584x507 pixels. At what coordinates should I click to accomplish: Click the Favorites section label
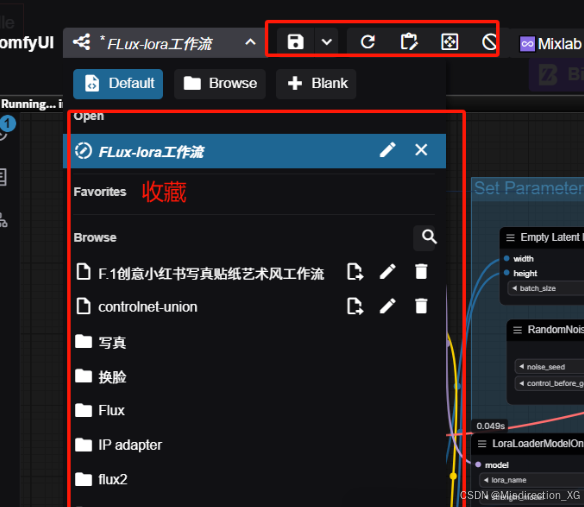[x=100, y=192]
